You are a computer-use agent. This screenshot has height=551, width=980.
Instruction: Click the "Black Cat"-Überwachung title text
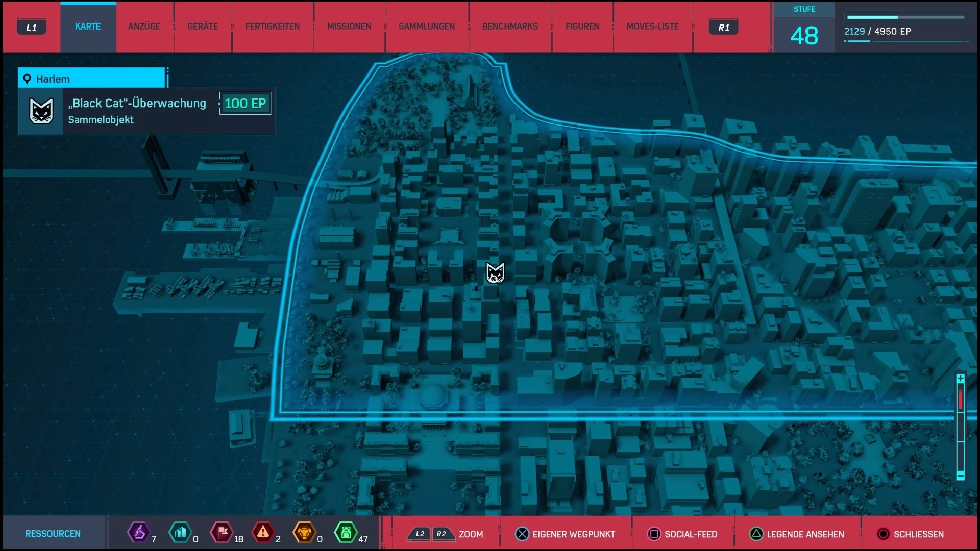137,103
